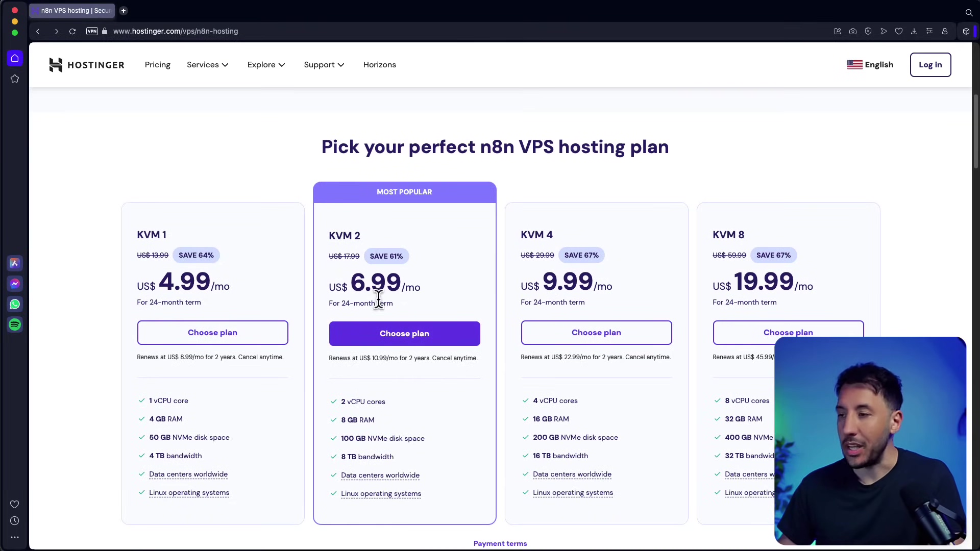Click KVM 1 Linux operating systems link
This screenshot has width=980, height=551.
point(189,493)
